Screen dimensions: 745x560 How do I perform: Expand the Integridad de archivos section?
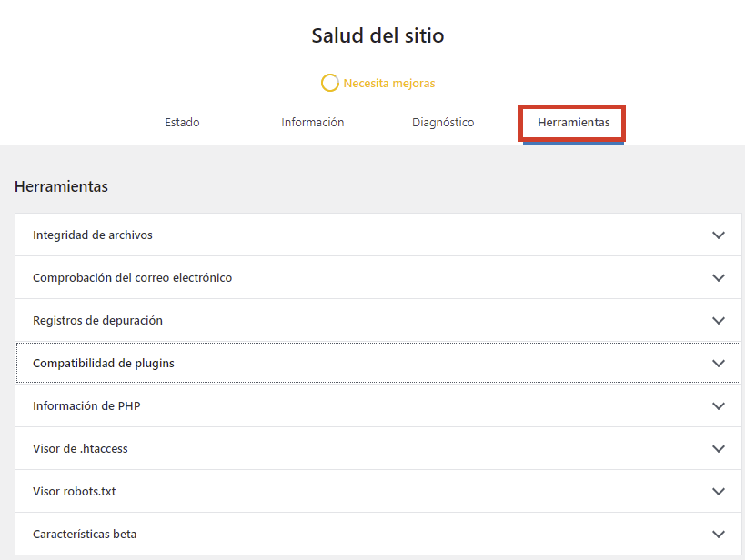[378, 235]
